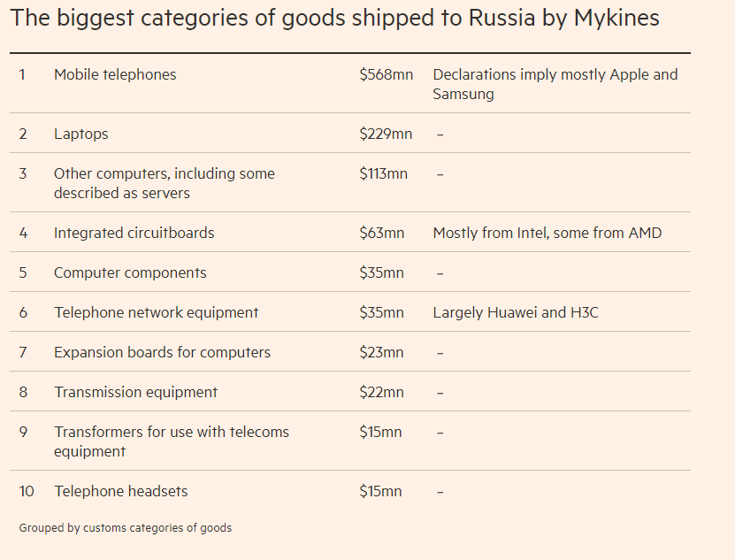The height and width of the screenshot is (560, 735).
Task: Select the Integrated circuitboards row label
Action: coord(134,234)
